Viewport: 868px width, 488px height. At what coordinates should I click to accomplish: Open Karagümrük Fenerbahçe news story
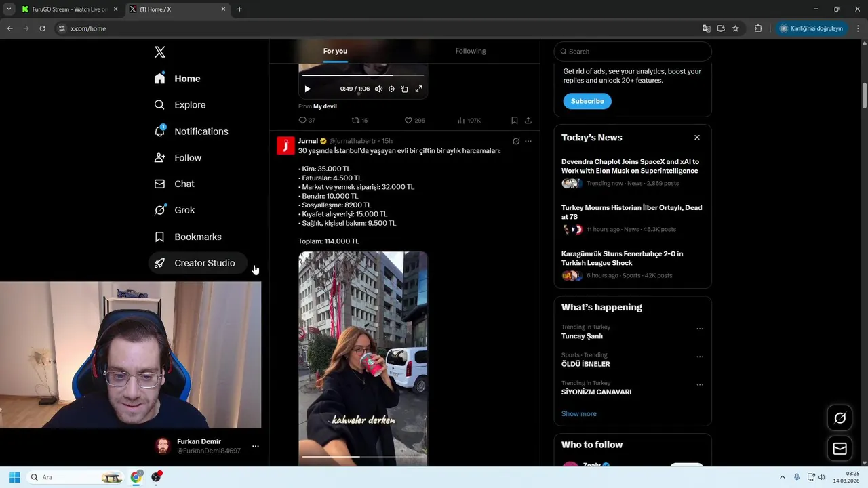(x=622, y=258)
